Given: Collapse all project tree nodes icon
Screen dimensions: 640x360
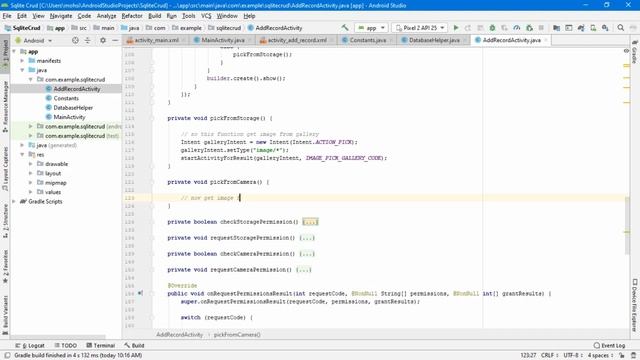Looking at the screenshot, I should point(87,40).
